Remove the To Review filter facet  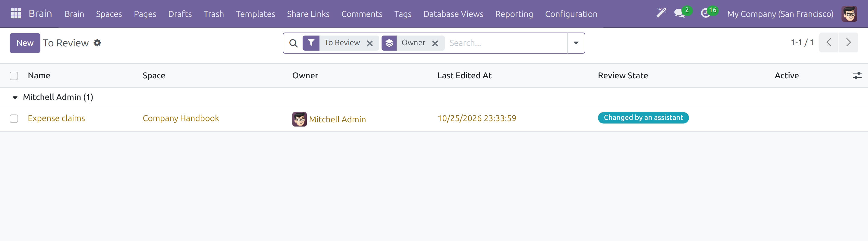[x=370, y=43]
